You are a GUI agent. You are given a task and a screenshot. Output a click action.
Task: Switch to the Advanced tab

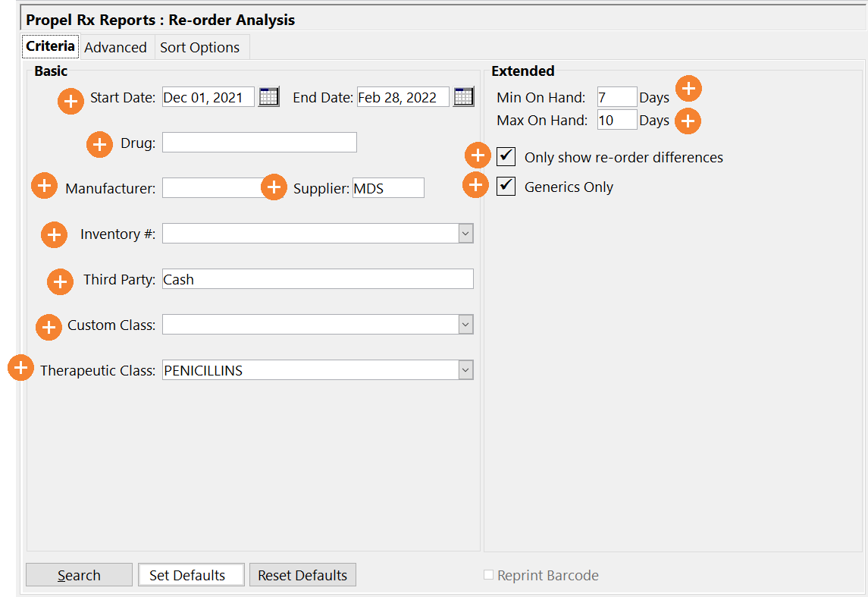click(115, 47)
